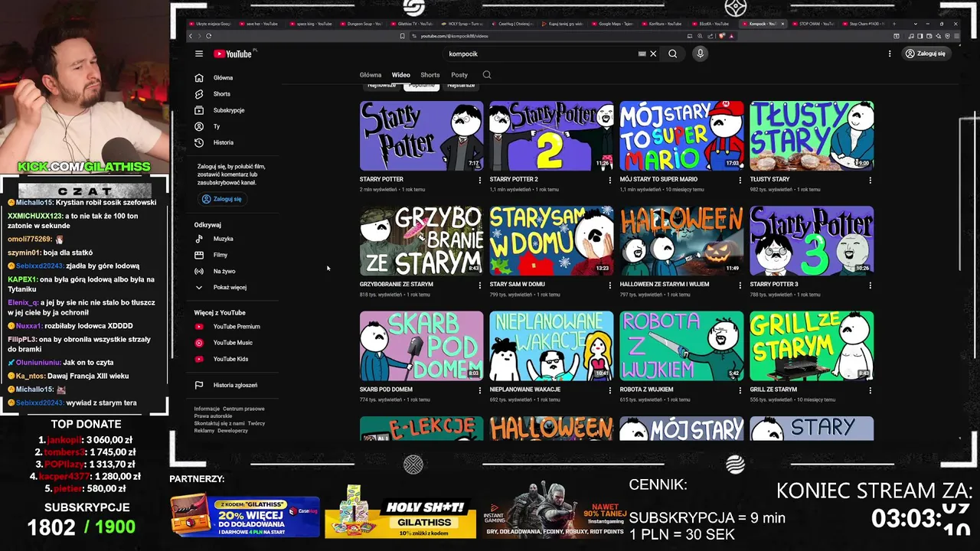The image size is (980, 551).
Task: Open the STARRY POTTER 3 title text
Action: point(774,284)
